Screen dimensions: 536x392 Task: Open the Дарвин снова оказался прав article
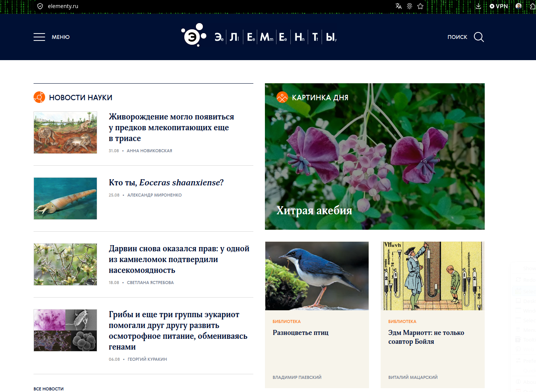179,259
